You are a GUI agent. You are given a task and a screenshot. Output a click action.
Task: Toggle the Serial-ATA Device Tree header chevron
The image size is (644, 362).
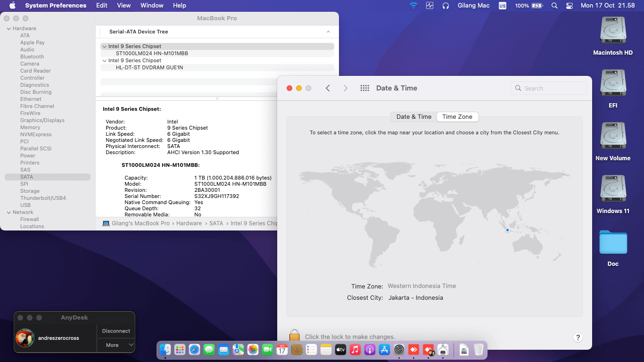coord(328,32)
